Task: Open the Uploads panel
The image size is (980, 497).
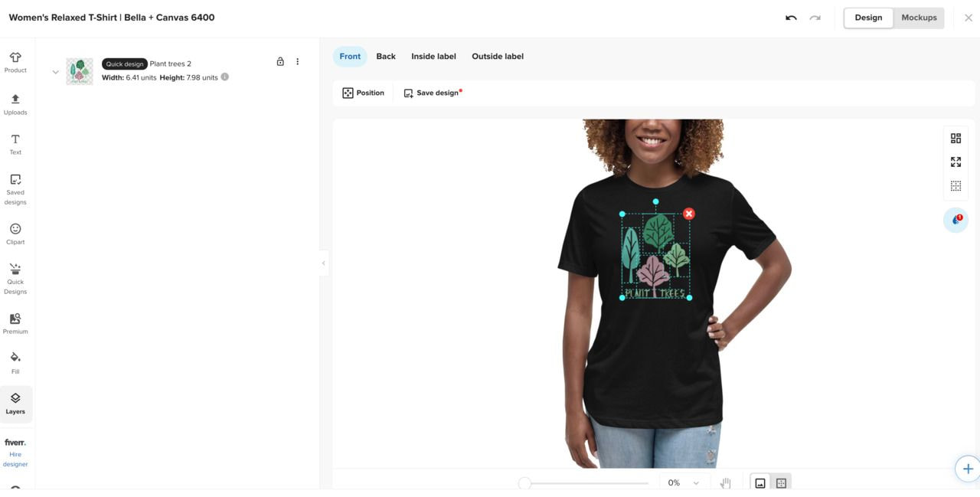Action: point(15,104)
